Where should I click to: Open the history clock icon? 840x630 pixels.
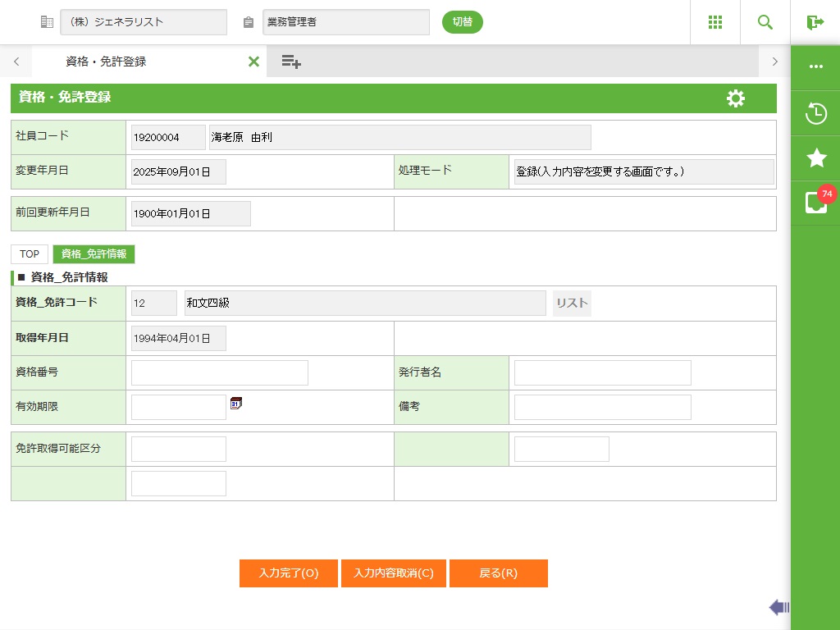click(x=815, y=113)
